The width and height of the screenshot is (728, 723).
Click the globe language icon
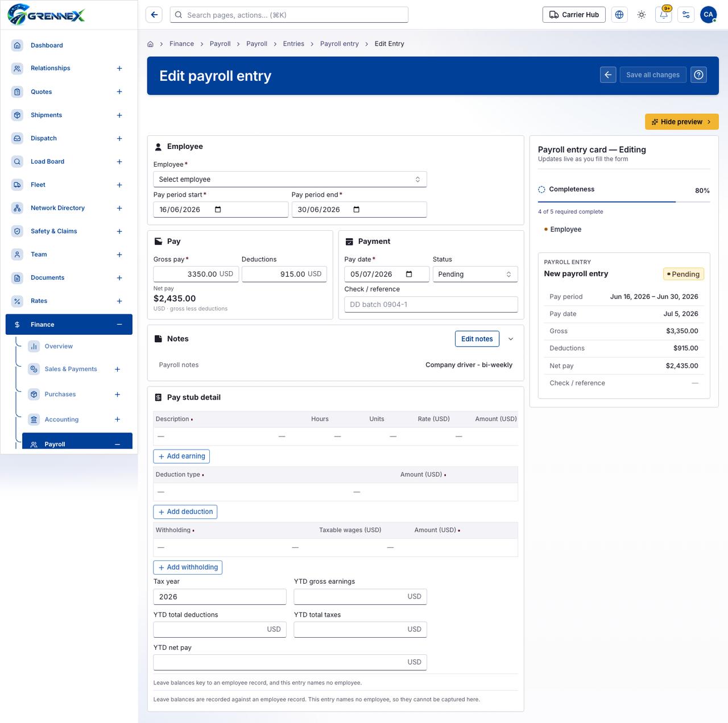[x=619, y=15]
